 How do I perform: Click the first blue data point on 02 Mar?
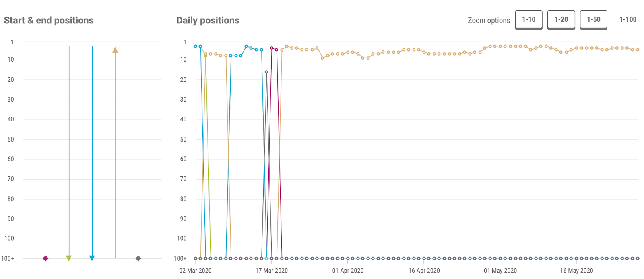click(x=196, y=46)
